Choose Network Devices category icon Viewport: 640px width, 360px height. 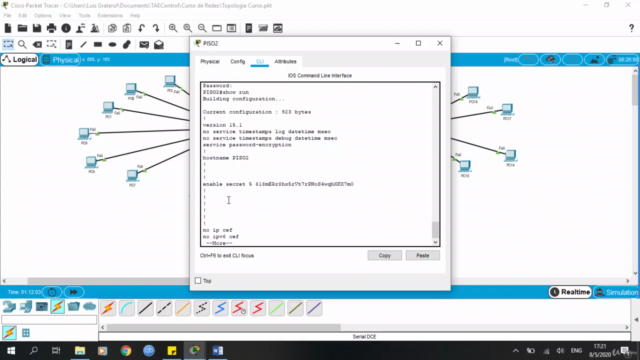pyautogui.click(x=9, y=307)
